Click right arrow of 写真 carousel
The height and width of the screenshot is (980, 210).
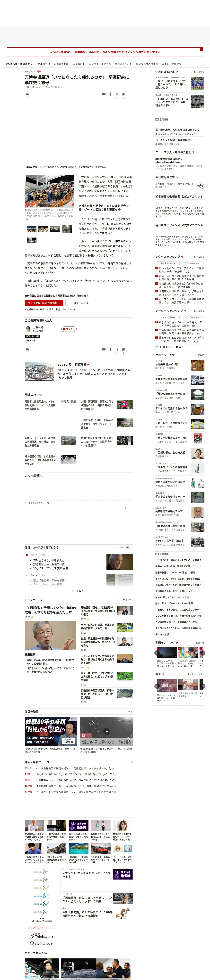click(203, 686)
